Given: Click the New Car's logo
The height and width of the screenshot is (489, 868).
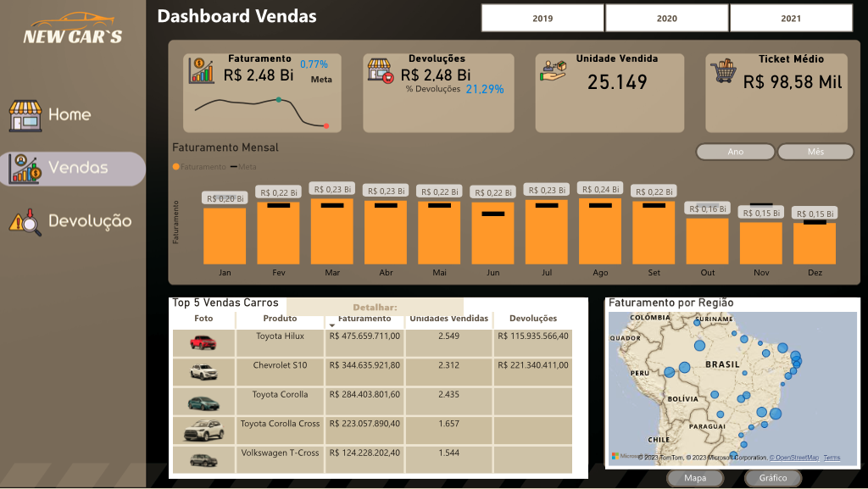Looking at the screenshot, I should pos(73,28).
